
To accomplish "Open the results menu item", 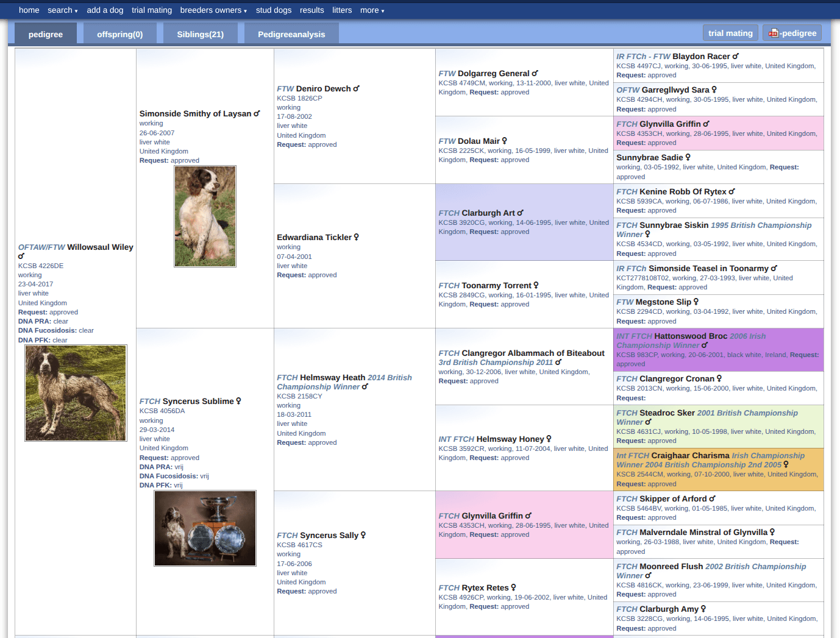I will (311, 10).
